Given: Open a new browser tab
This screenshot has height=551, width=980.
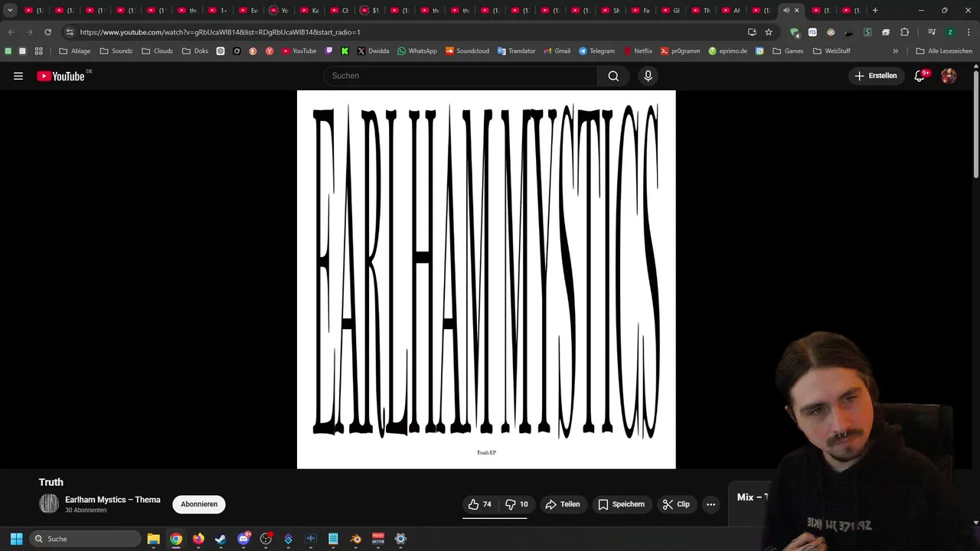Looking at the screenshot, I should point(875,10).
